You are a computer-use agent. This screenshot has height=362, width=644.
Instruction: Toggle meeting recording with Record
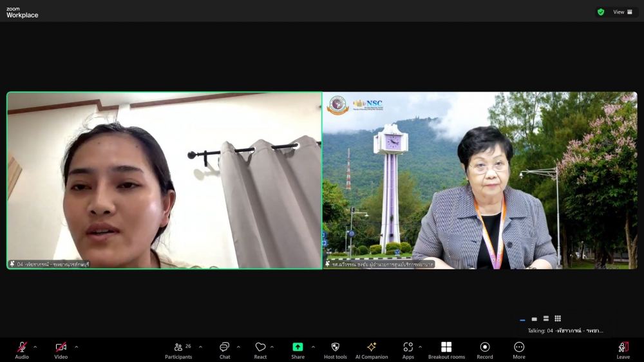point(485,348)
